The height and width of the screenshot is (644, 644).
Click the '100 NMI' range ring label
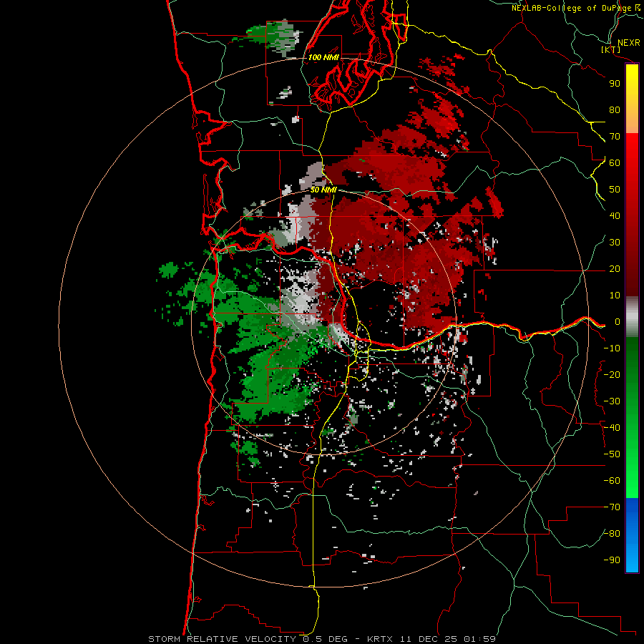point(323,57)
